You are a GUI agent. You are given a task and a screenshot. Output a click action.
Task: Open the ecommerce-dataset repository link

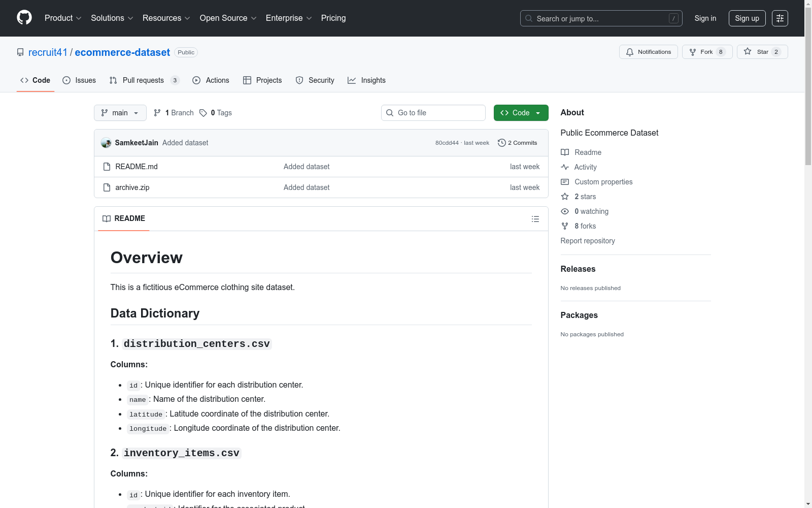tap(122, 52)
